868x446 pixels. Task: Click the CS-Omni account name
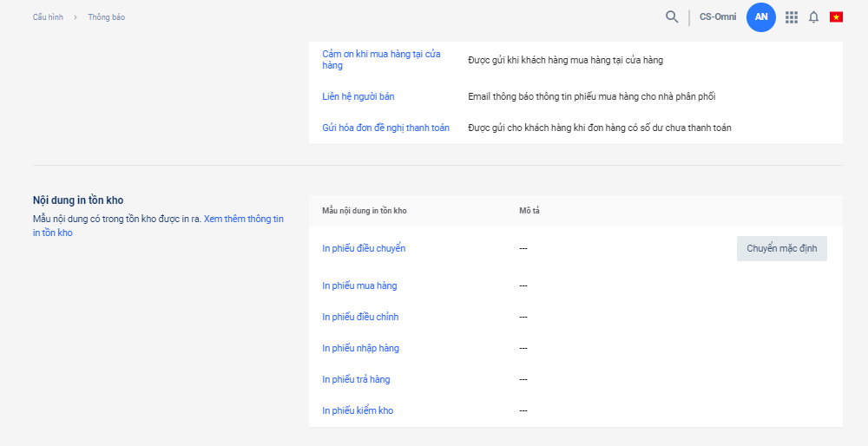point(718,16)
